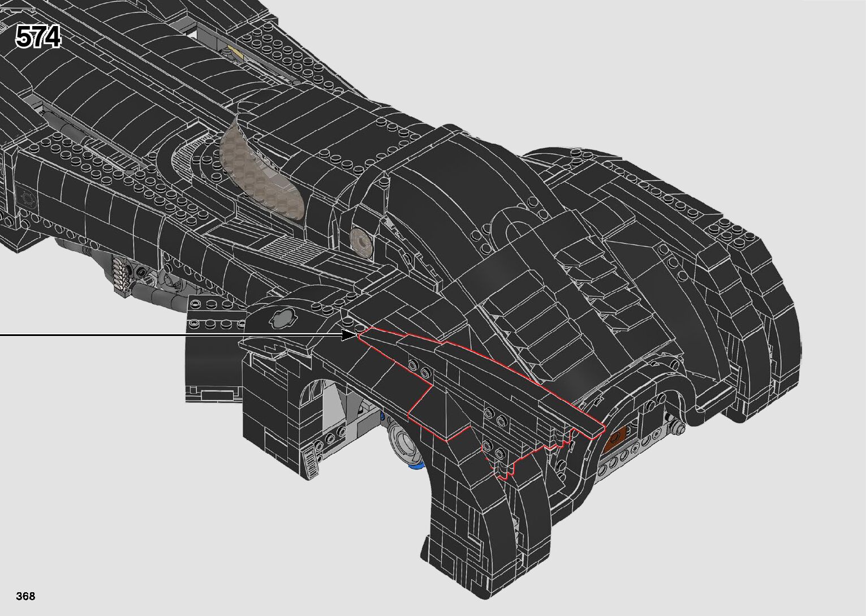Viewport: 866px width, 616px height.
Task: Click the light gray ribbed piece underneath
Action: coord(120,275)
